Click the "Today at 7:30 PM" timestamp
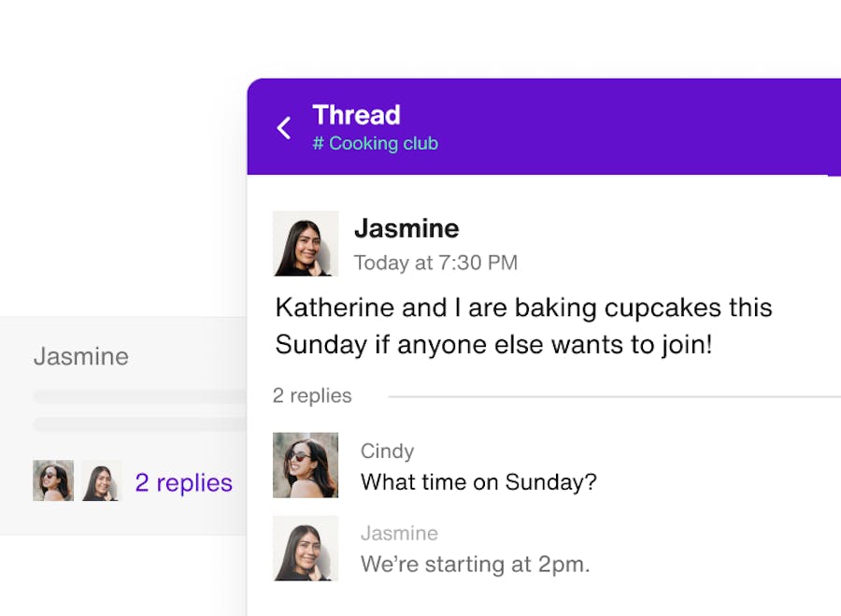 [x=435, y=263]
